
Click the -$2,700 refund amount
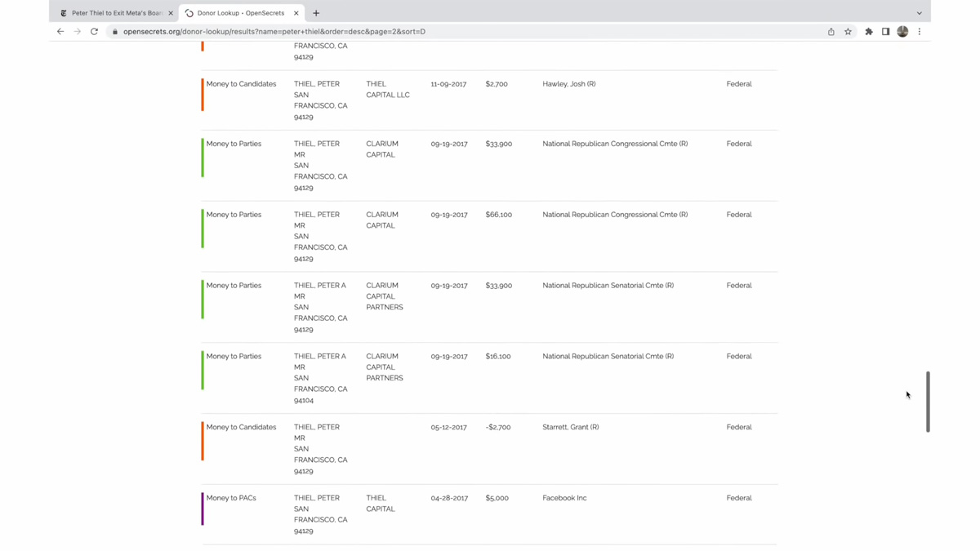pos(497,428)
